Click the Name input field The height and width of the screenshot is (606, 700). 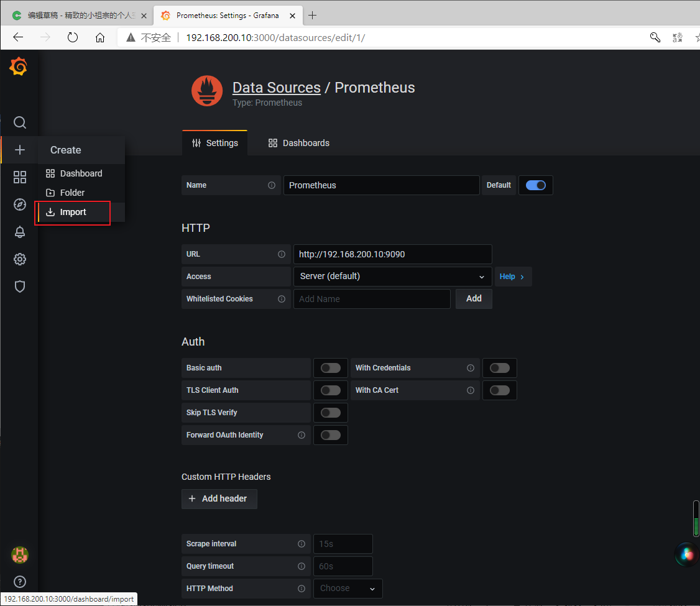381,185
